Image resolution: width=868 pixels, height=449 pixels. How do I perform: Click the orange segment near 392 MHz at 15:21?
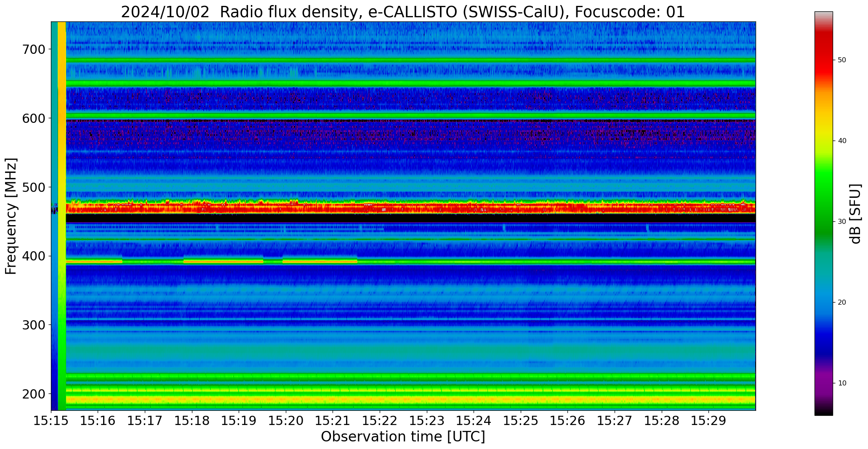[320, 261]
